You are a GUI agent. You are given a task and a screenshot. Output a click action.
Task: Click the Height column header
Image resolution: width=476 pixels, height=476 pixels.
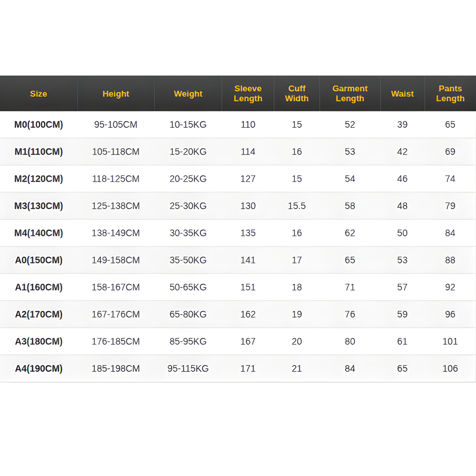(x=116, y=94)
